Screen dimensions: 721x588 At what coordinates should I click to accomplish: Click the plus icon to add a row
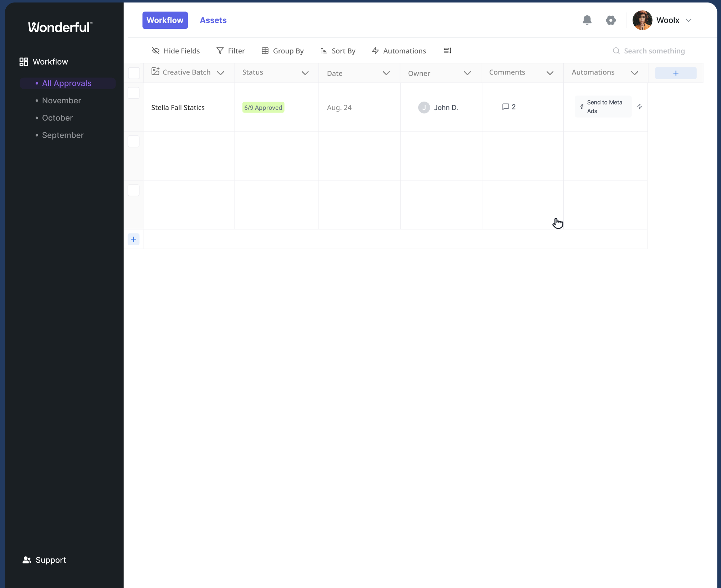(x=133, y=239)
